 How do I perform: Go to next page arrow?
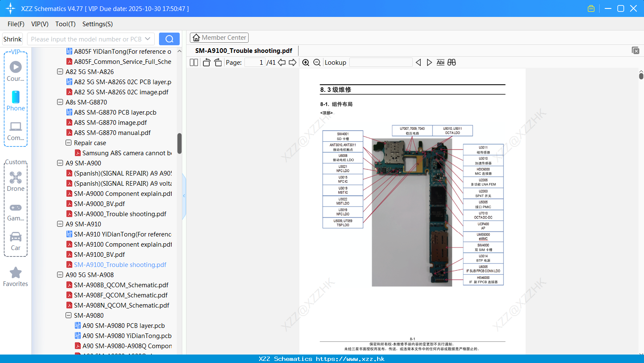point(293,62)
